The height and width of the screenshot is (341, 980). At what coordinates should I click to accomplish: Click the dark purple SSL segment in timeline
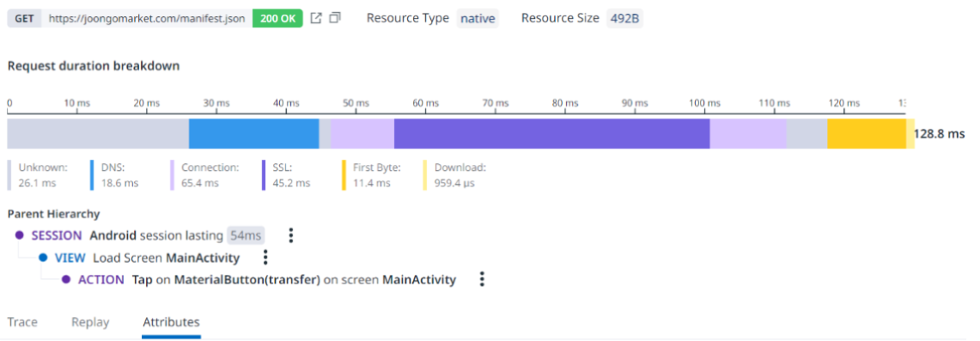[x=552, y=134]
